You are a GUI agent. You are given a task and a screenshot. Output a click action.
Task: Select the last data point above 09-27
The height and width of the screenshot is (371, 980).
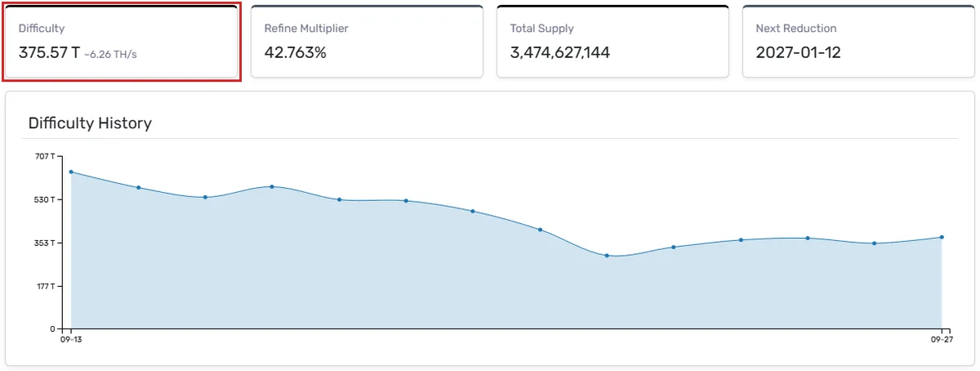pyautogui.click(x=942, y=237)
